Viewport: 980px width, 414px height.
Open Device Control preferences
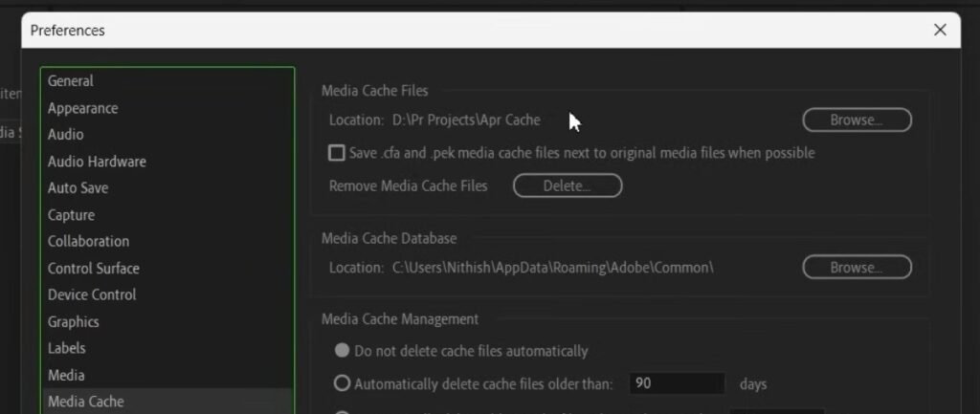[92, 294]
